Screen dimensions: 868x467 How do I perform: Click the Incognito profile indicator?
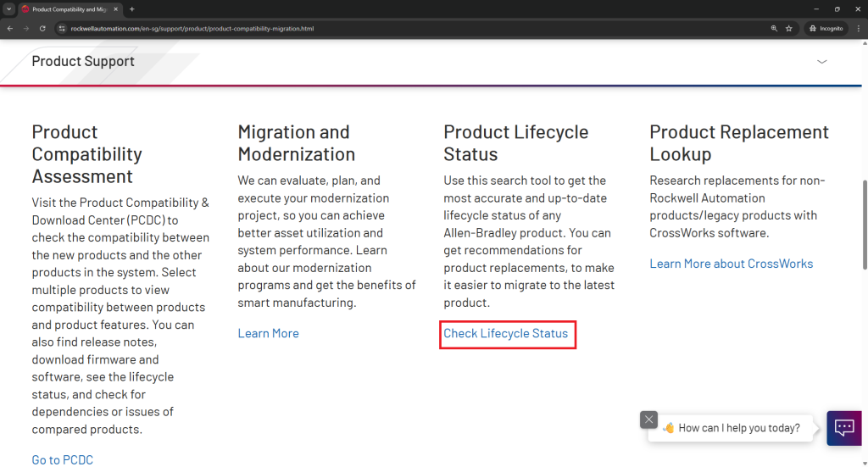825,28
